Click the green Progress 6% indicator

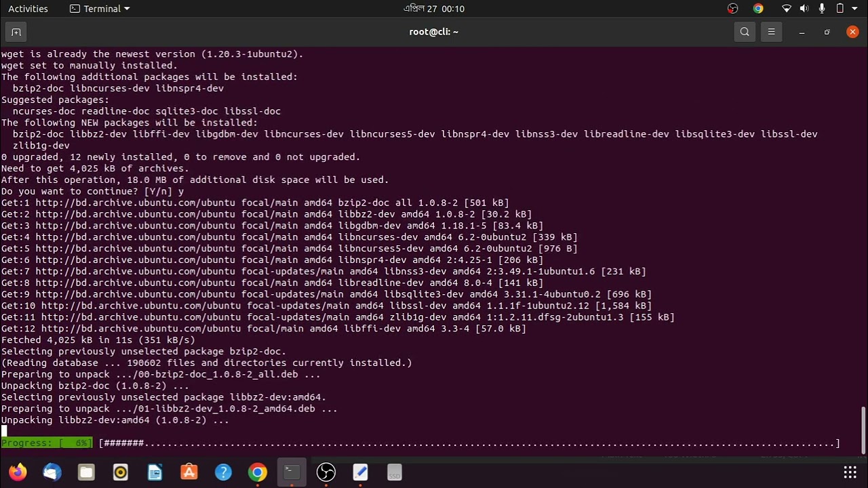(x=47, y=443)
